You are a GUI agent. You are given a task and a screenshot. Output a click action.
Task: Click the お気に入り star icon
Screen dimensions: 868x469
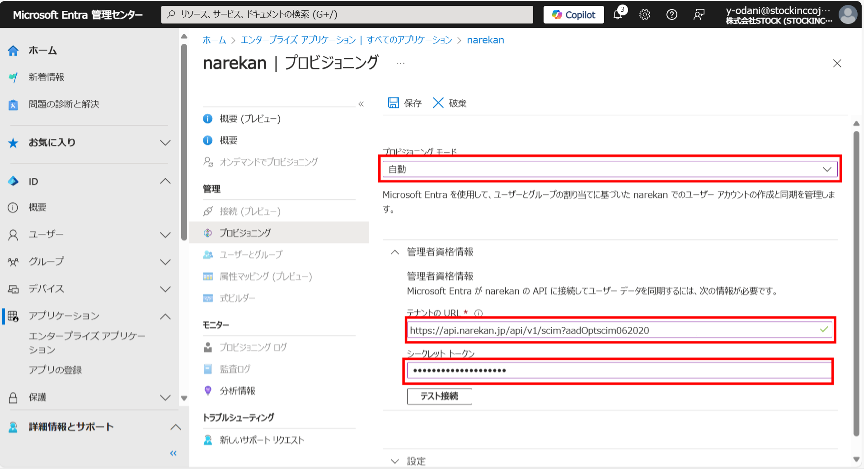coord(13,143)
